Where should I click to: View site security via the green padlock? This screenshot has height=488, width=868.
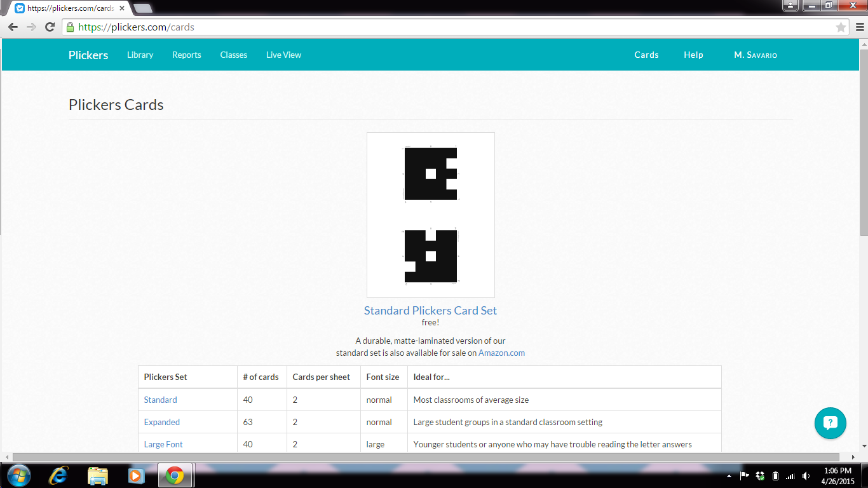point(70,27)
